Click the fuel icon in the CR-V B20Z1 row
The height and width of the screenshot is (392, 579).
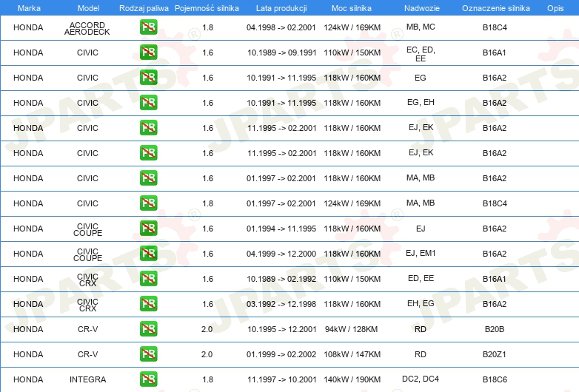pos(148,354)
